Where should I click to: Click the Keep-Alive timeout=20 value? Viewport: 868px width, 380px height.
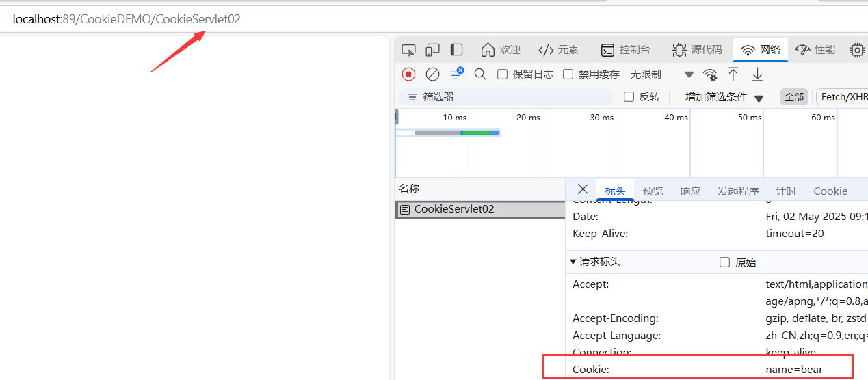[x=795, y=234]
